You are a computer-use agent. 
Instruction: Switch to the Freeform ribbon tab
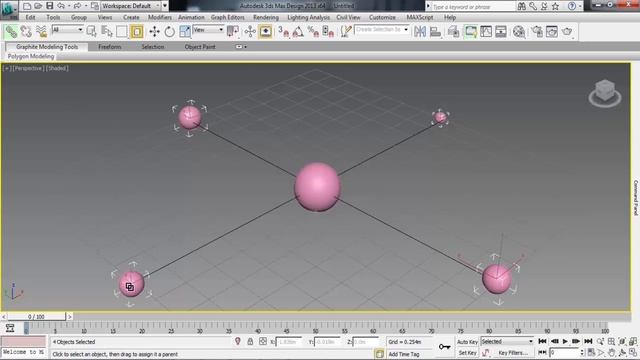click(x=110, y=47)
